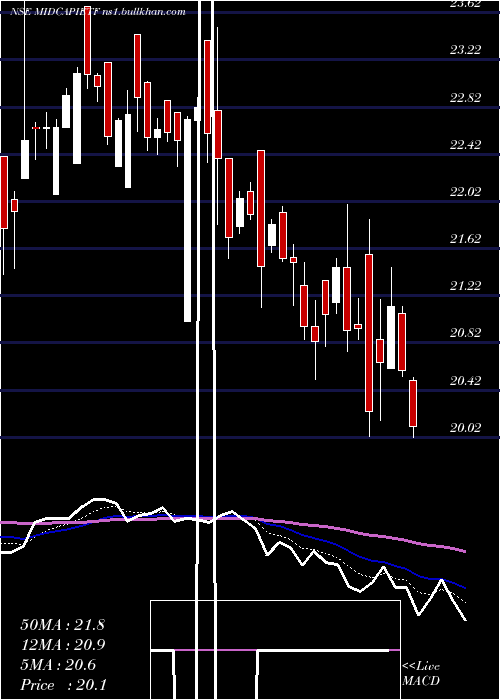The width and height of the screenshot is (500, 700).
Task: Click the 22.42 price axis label
Action: 465,144
